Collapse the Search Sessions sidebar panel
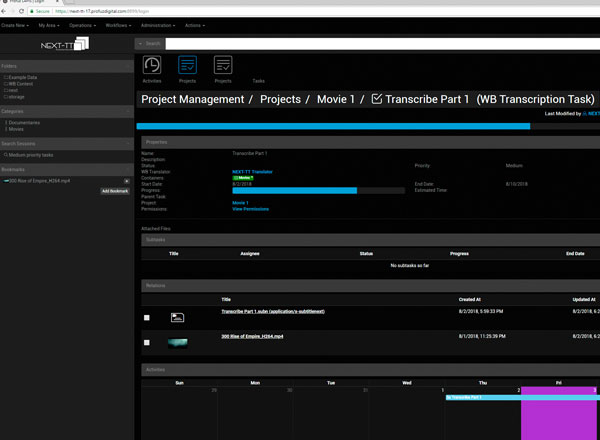The width and height of the screenshot is (600, 440). (128, 143)
